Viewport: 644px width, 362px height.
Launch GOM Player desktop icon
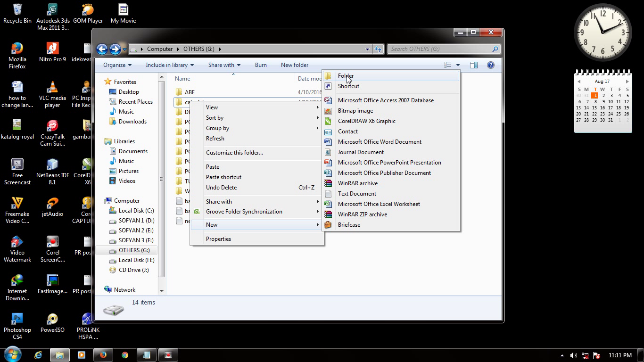tap(88, 14)
